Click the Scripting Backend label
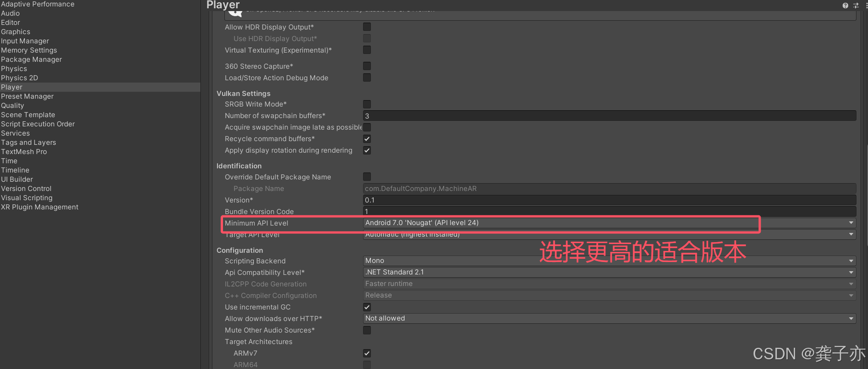Viewport: 868px width, 369px height. [x=255, y=261]
